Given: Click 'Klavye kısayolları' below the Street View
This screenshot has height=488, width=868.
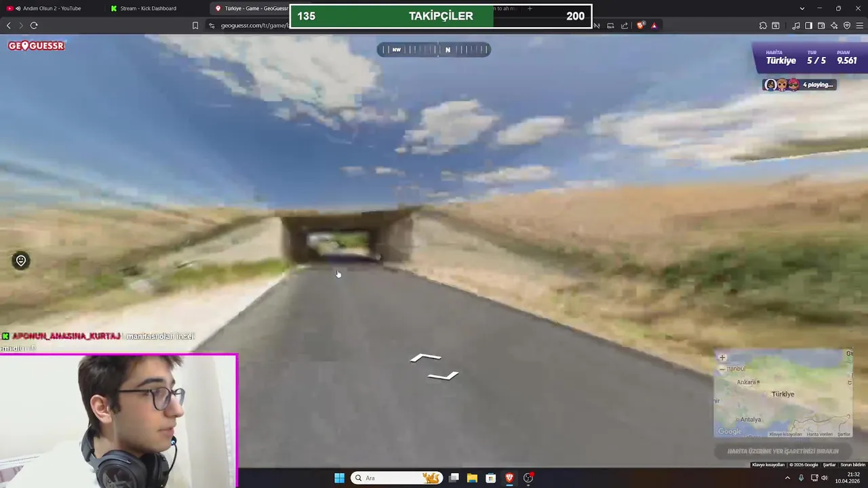Looking at the screenshot, I should pyautogui.click(x=768, y=465).
